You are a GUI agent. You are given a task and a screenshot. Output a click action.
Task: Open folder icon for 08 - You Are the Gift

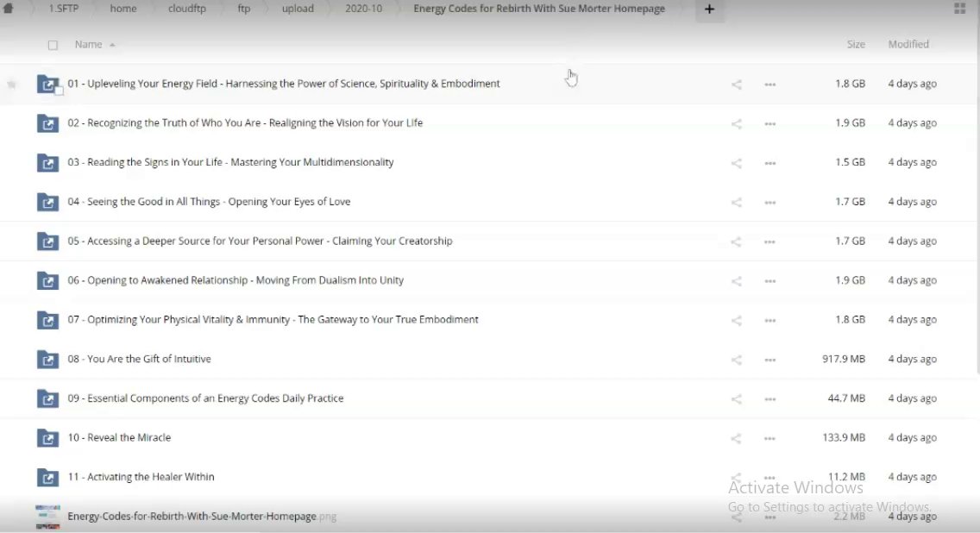(47, 359)
